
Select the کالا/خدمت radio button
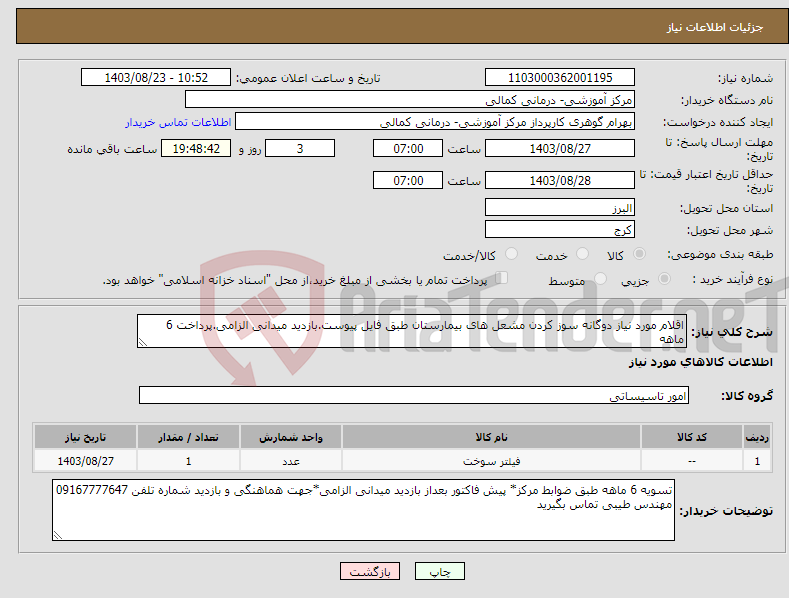(x=511, y=254)
